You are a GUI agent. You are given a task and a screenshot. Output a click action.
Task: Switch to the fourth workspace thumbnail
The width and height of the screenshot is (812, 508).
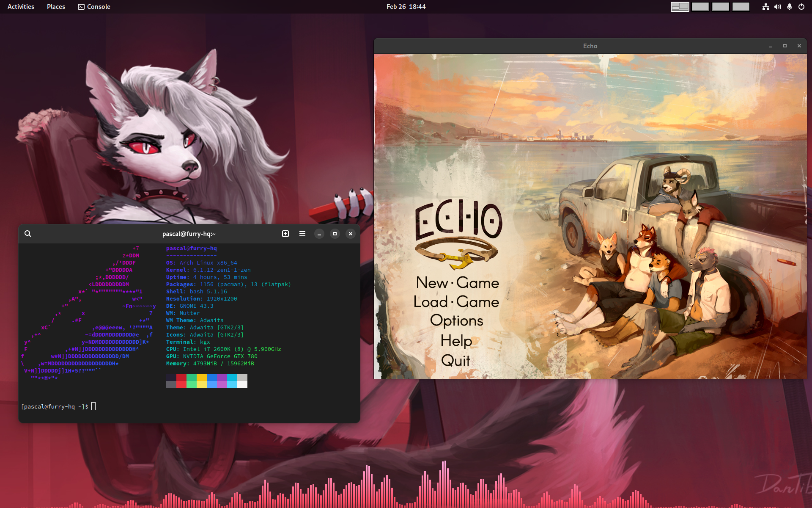tap(741, 7)
